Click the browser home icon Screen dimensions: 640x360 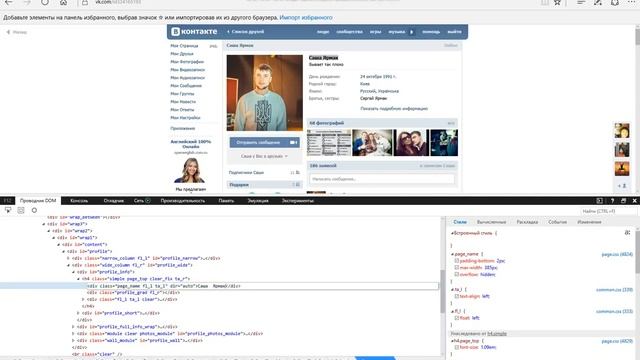tap(63, 2)
